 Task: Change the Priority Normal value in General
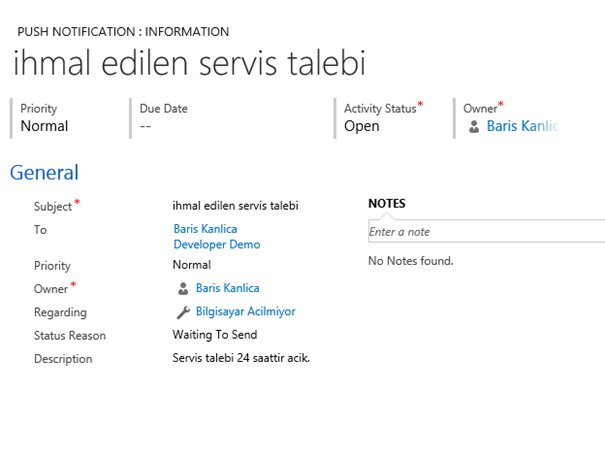click(192, 265)
